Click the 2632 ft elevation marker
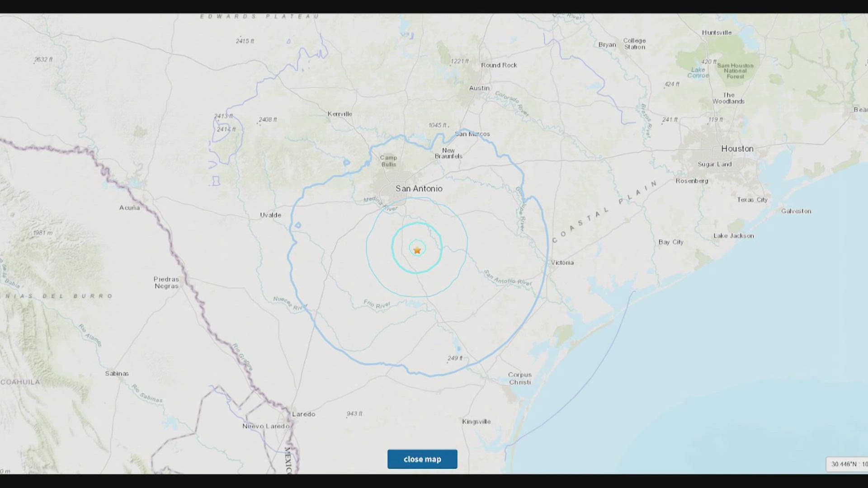This screenshot has height=488, width=868. point(44,60)
